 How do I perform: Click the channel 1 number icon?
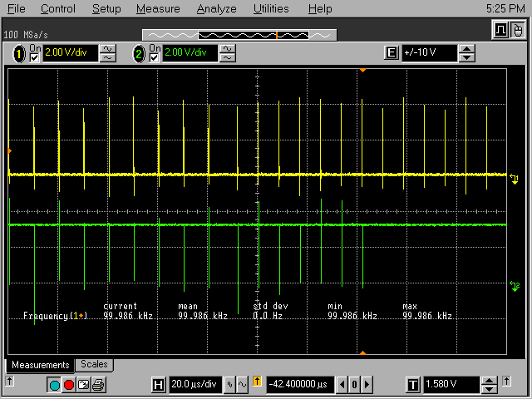tap(17, 53)
